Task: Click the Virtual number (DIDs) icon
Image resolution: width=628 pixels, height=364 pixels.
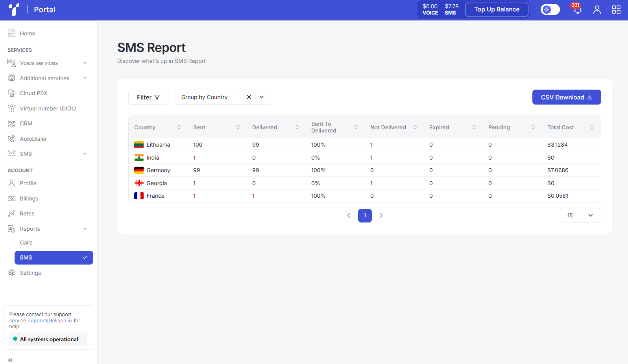Action: [11, 108]
